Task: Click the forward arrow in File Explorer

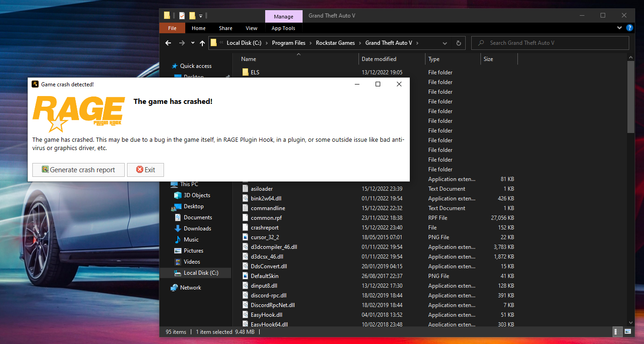Action: point(182,43)
